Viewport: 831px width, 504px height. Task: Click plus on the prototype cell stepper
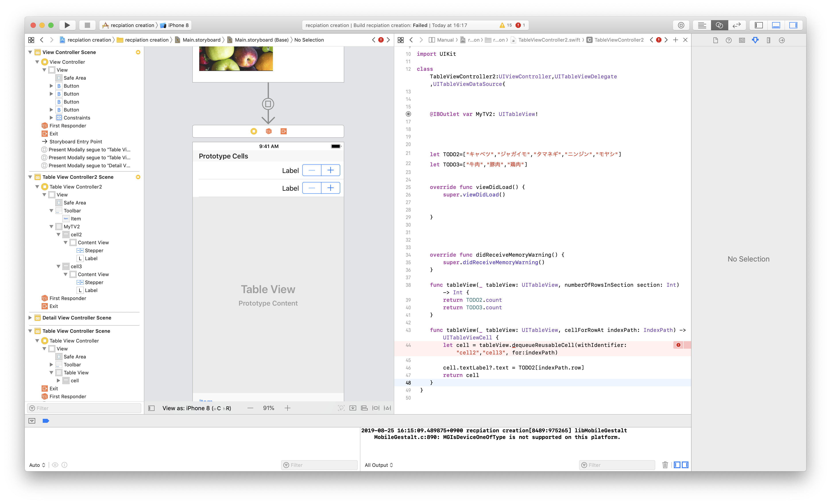pos(330,170)
